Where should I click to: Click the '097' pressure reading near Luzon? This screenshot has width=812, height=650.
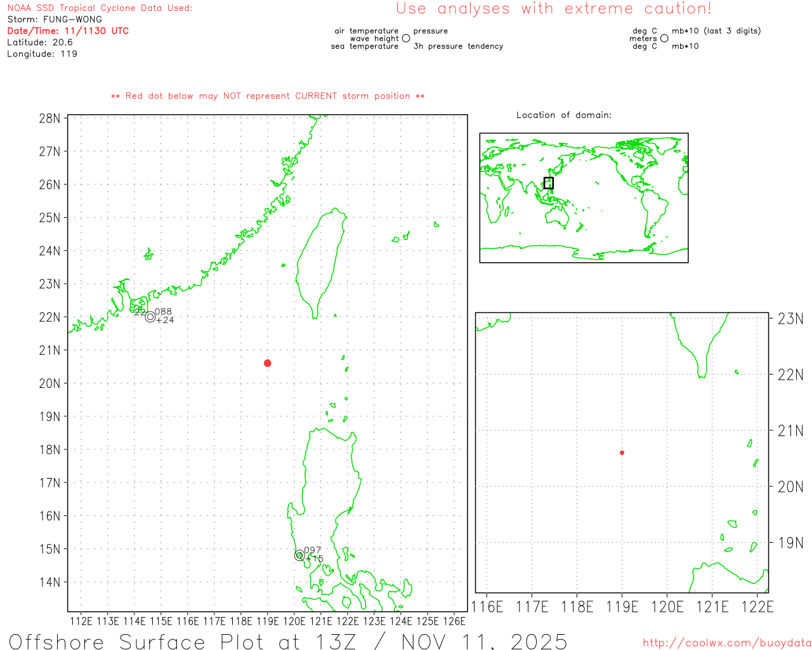pos(312,550)
